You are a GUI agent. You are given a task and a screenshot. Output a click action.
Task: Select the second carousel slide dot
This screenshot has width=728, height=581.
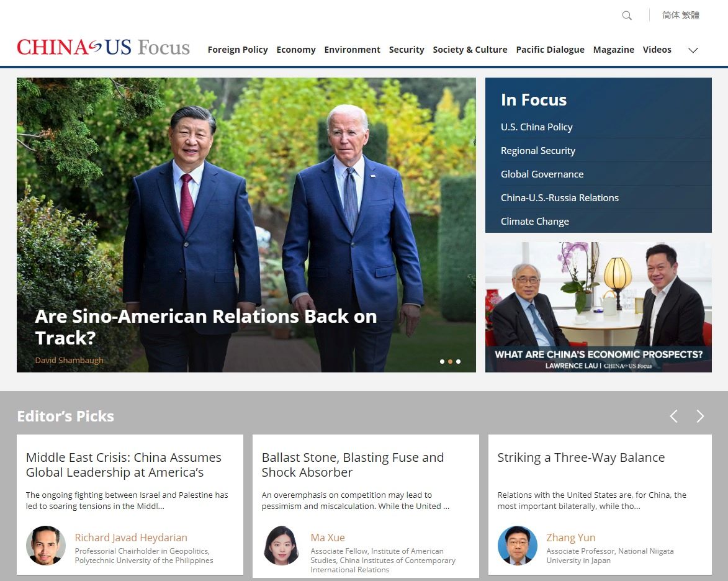click(450, 361)
